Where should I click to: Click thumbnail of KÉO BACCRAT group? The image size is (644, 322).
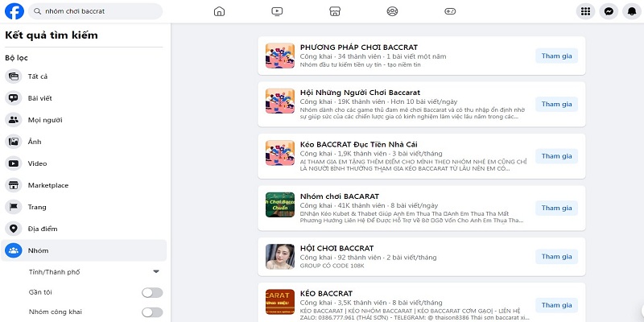tap(280, 302)
